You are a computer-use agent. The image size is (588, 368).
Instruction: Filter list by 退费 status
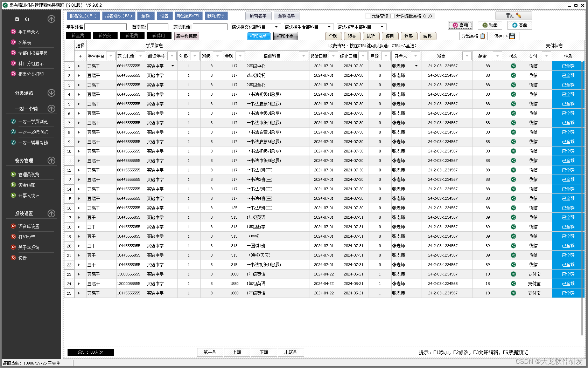(x=409, y=36)
